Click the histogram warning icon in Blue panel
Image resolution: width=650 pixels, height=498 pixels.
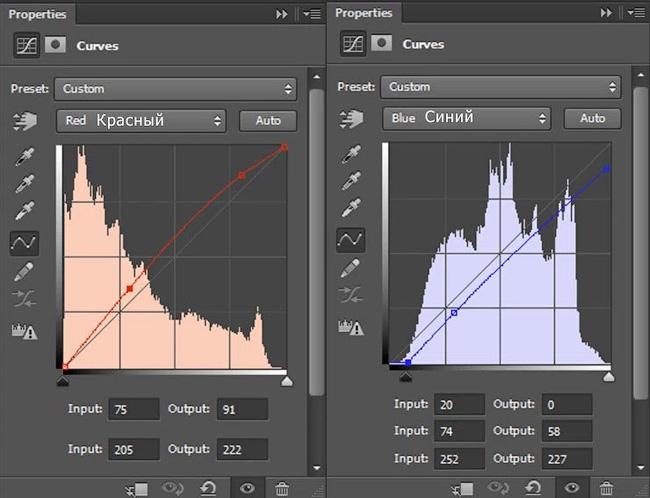coord(351,328)
